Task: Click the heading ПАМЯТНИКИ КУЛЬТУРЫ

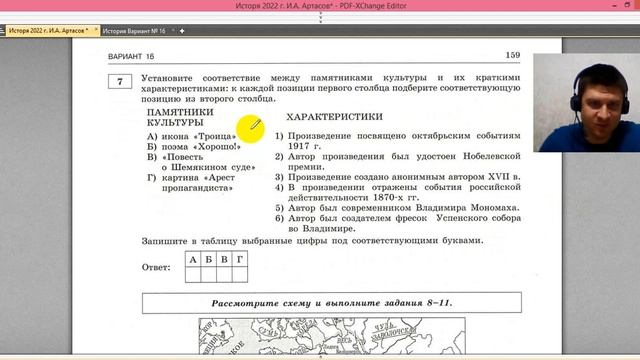Action: (x=180, y=117)
